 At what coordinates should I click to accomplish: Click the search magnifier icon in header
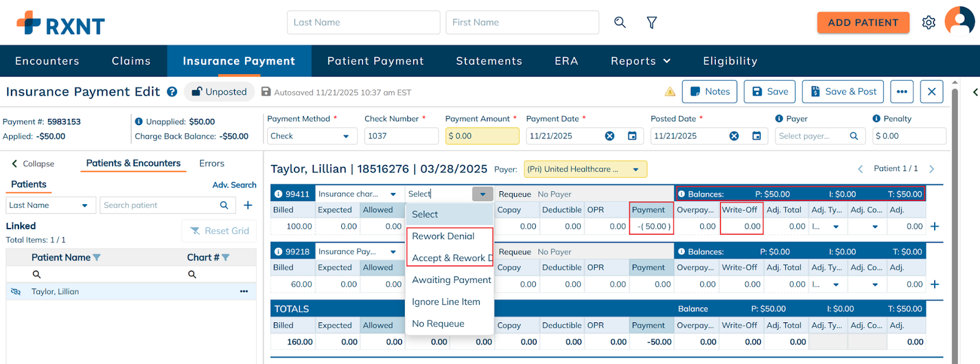point(620,23)
